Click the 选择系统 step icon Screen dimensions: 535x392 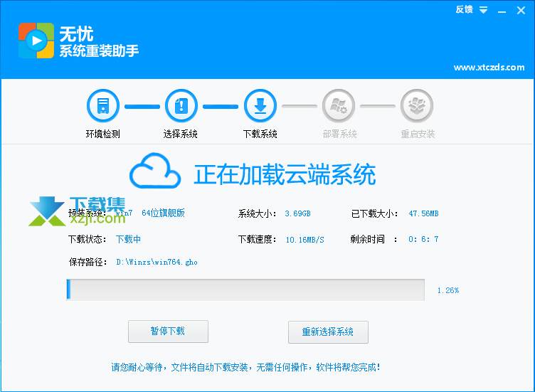tap(181, 106)
